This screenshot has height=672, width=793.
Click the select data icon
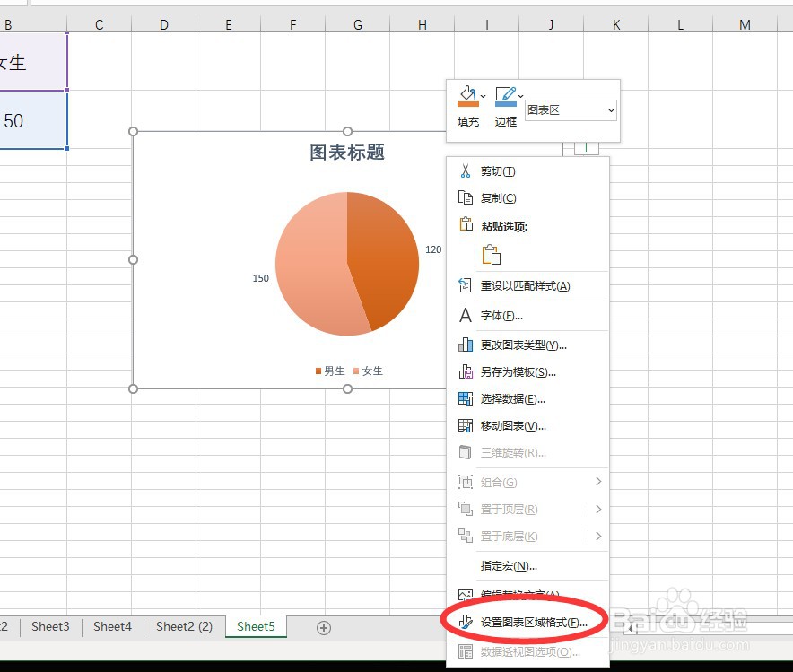pyautogui.click(x=466, y=398)
